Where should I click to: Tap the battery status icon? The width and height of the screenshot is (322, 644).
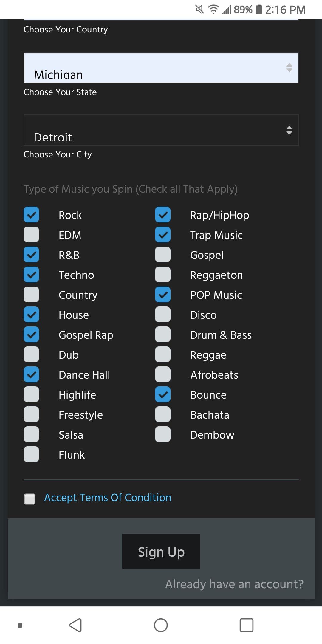point(259,10)
